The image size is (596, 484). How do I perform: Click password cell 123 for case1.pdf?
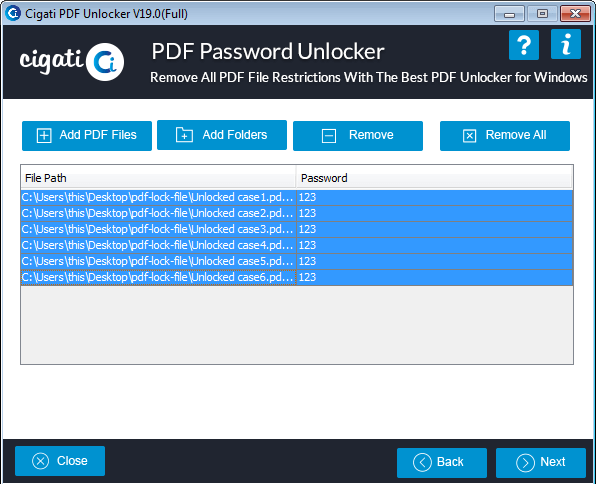click(x=434, y=197)
